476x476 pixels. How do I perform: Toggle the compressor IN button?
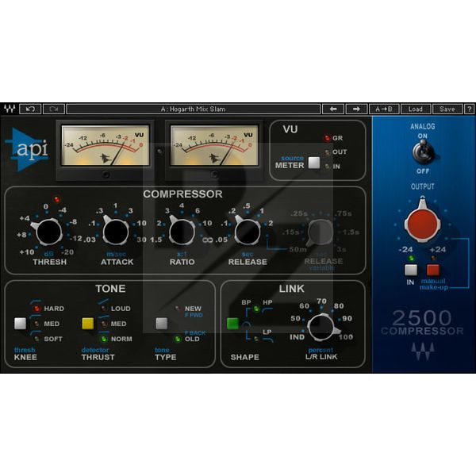[x=411, y=270]
